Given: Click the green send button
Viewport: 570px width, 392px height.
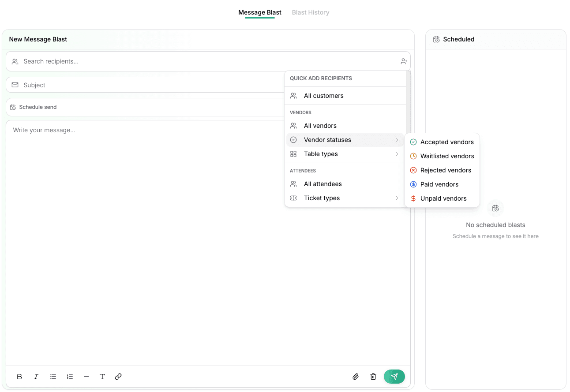Looking at the screenshot, I should [x=394, y=377].
